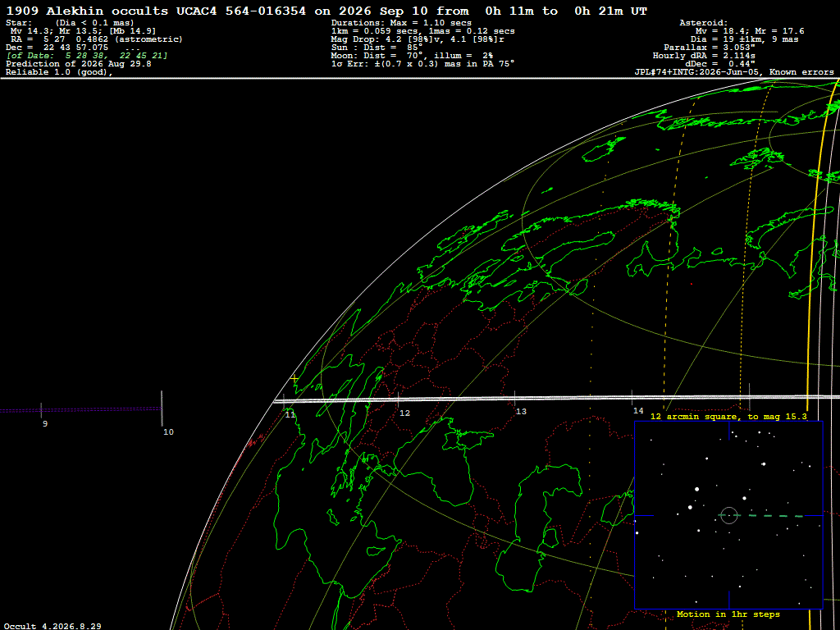Click the green 'of Date' coordinates line
840x630 pixels.
(87, 55)
